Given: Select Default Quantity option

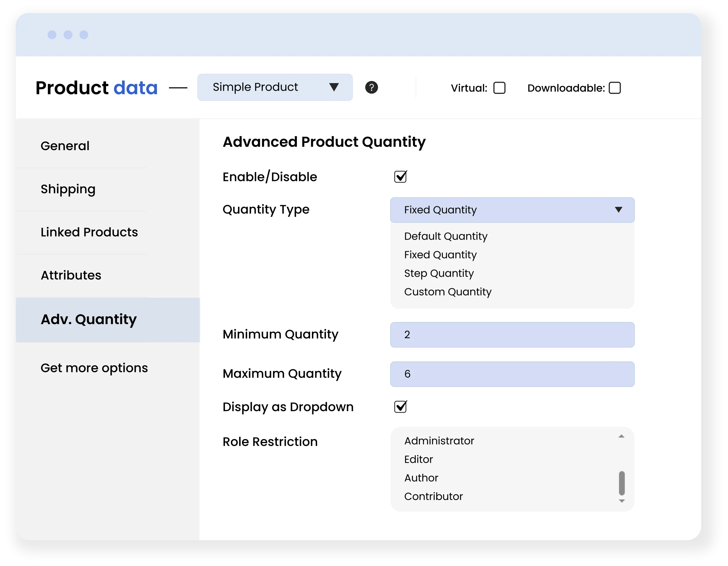Looking at the screenshot, I should click(446, 236).
